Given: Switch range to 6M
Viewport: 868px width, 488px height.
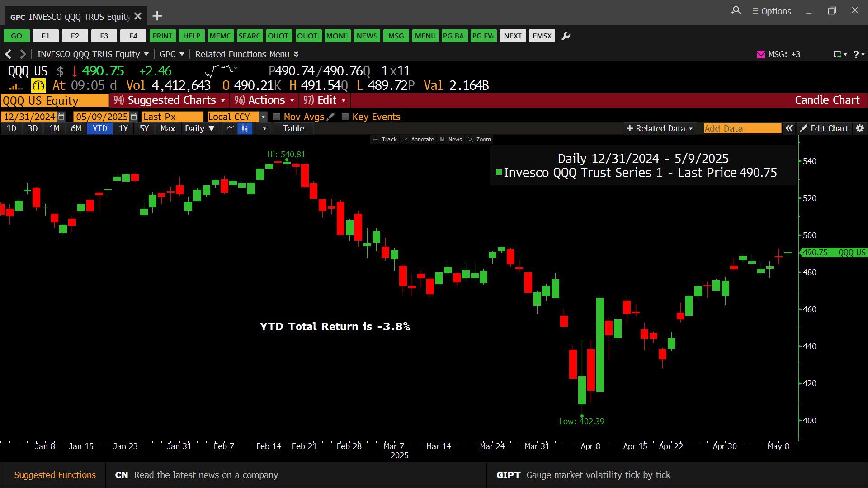Looking at the screenshot, I should point(76,129).
